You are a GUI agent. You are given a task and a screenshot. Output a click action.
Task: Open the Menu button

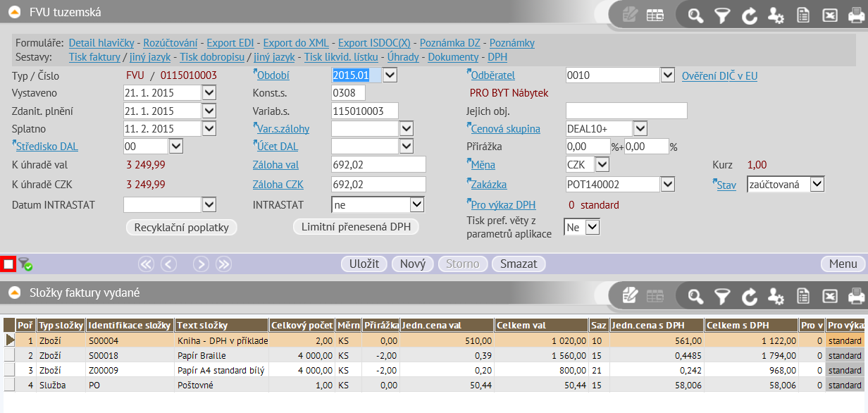coord(843,264)
